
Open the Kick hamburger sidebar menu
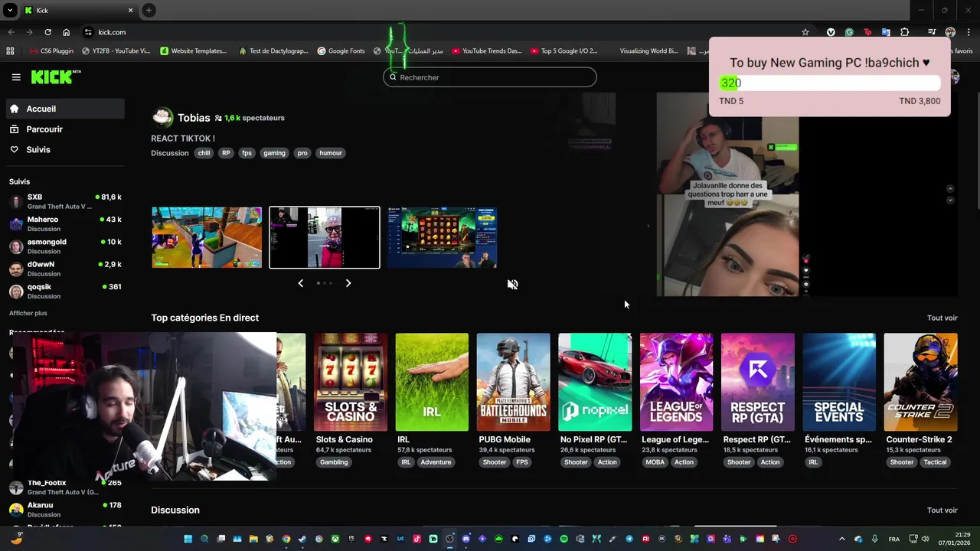tap(16, 77)
